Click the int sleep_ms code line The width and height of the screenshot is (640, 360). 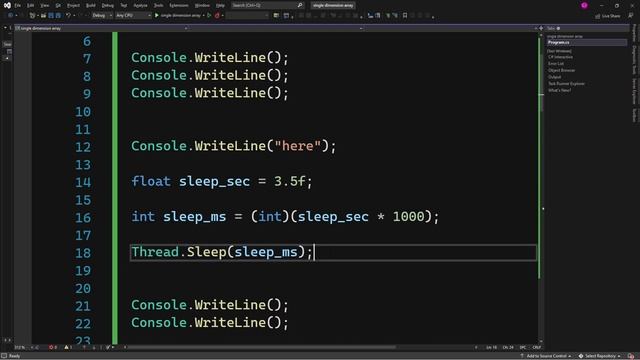285,217
